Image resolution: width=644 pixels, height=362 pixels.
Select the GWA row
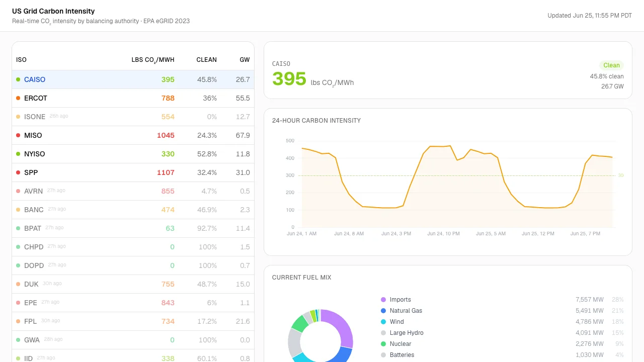(133, 340)
